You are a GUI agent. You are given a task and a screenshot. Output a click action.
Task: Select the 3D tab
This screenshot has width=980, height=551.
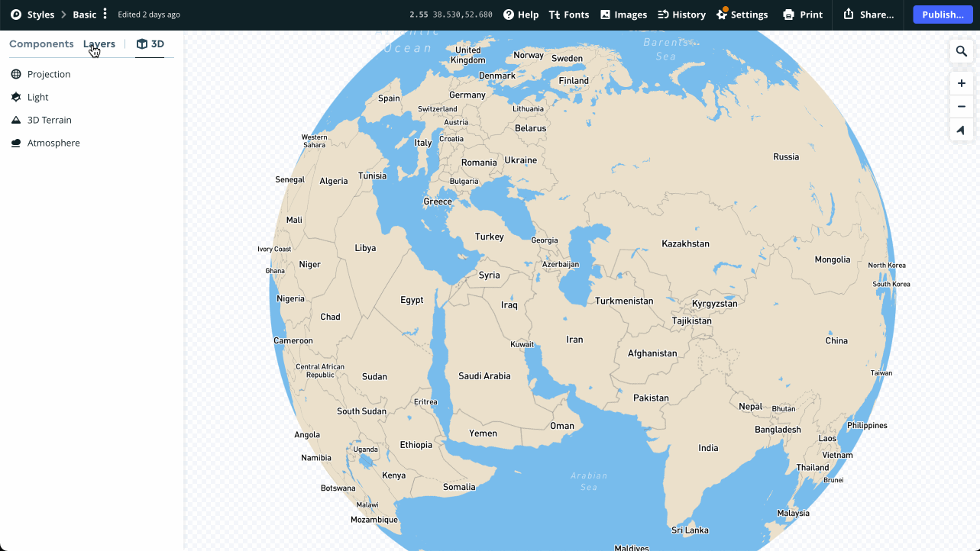point(150,44)
